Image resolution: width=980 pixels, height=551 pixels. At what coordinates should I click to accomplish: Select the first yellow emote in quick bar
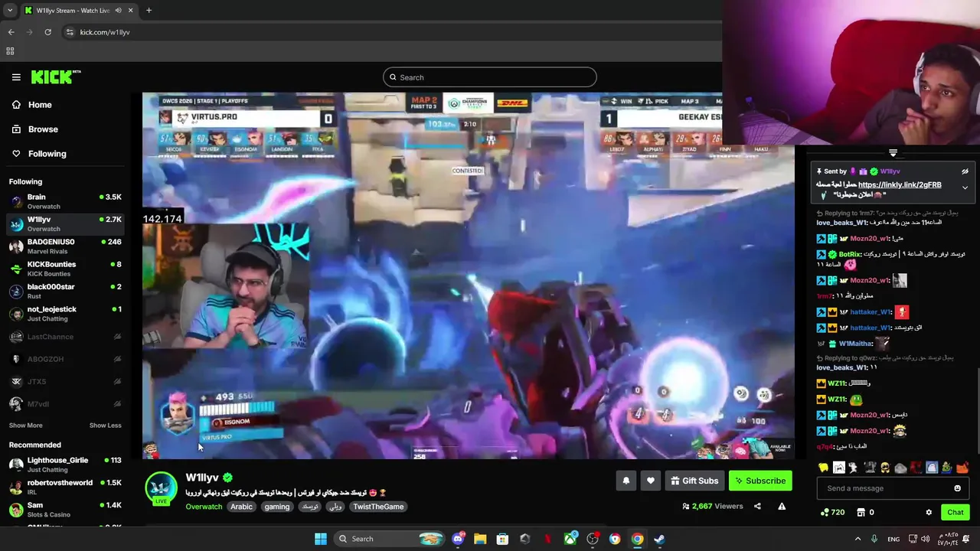click(824, 467)
